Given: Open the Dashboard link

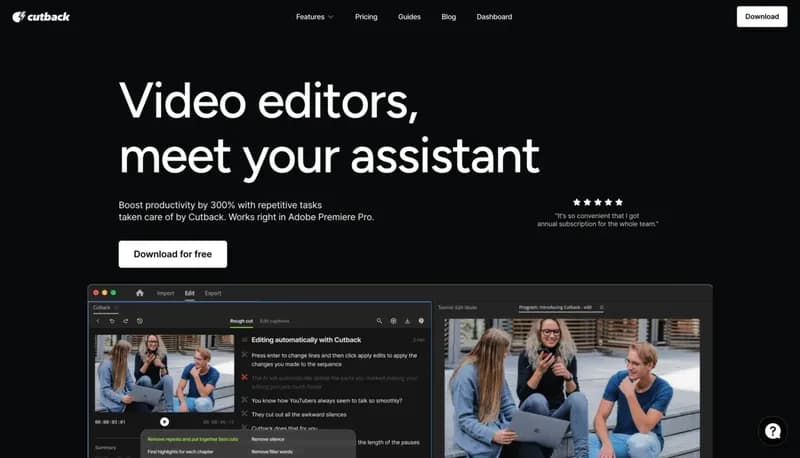Looking at the screenshot, I should point(494,17).
